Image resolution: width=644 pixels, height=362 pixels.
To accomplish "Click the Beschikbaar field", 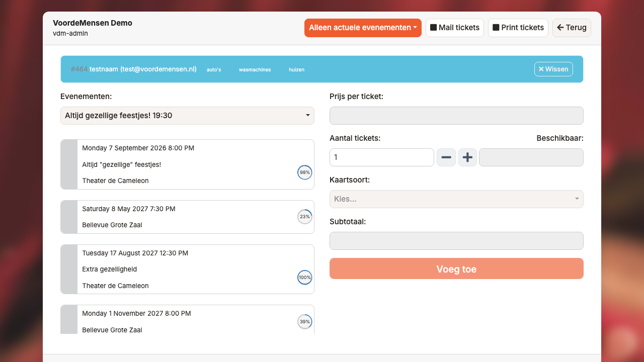I will coord(531,157).
